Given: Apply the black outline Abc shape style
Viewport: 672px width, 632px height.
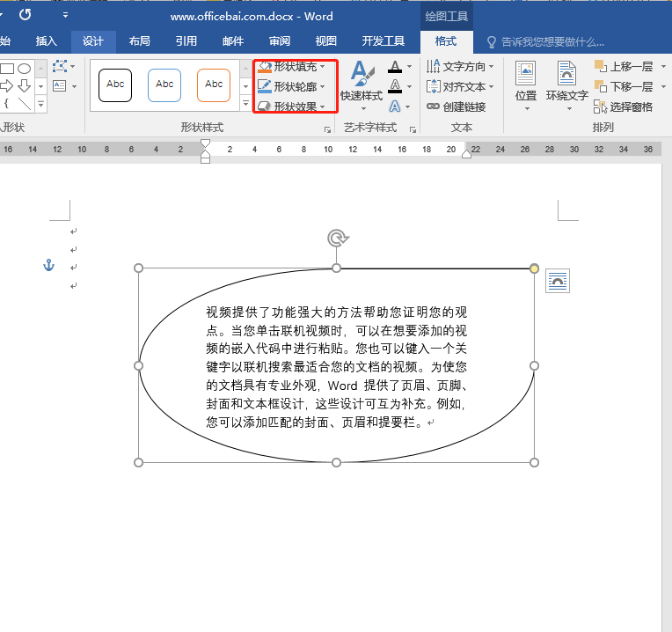Looking at the screenshot, I should click(115, 85).
